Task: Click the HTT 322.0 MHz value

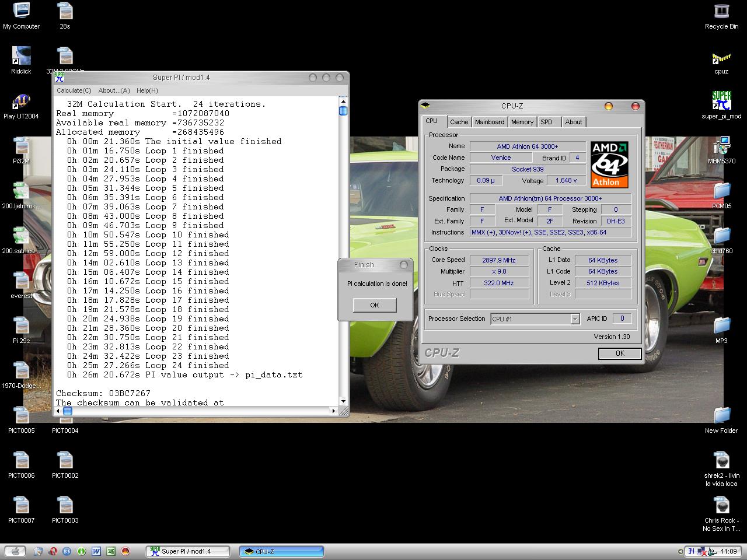Action: coord(499,283)
